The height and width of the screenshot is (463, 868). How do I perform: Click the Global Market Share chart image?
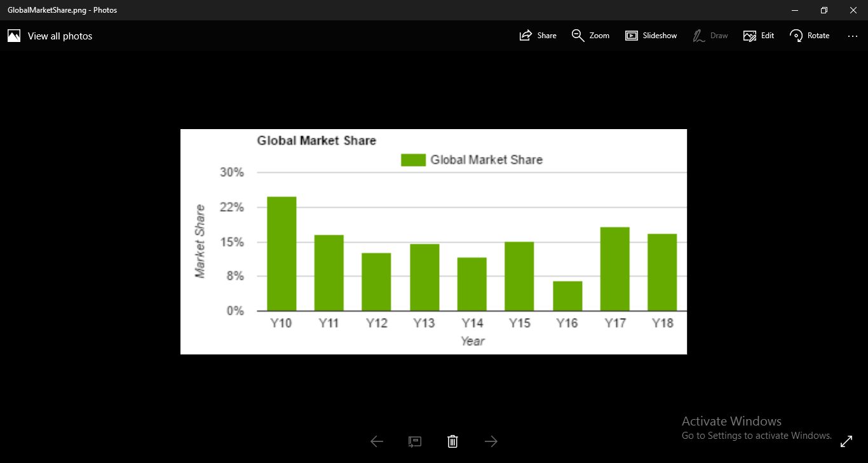point(433,240)
